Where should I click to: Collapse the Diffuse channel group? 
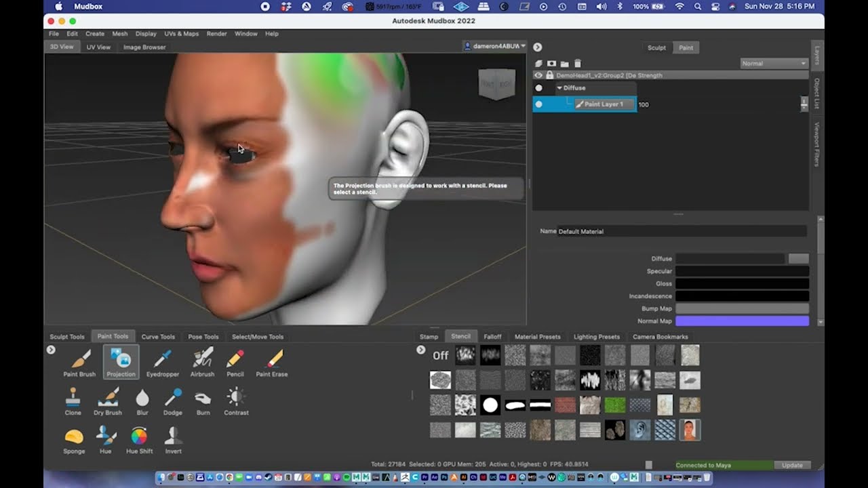coord(560,88)
